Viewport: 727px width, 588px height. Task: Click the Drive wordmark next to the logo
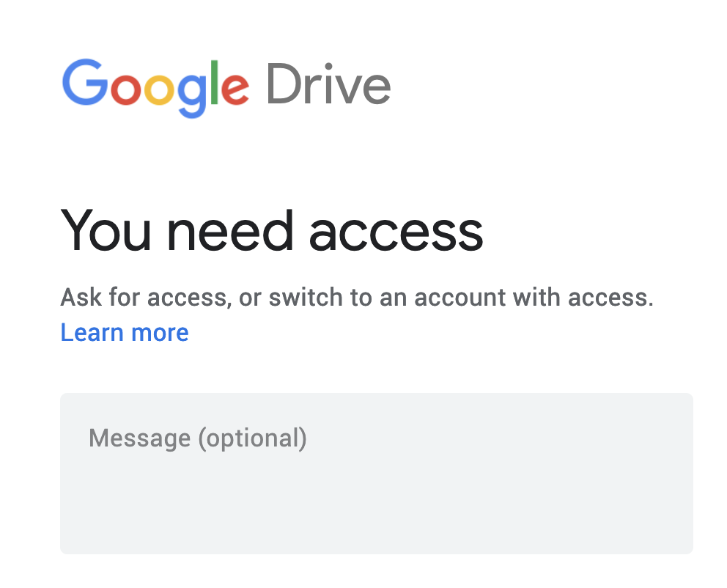coord(328,84)
